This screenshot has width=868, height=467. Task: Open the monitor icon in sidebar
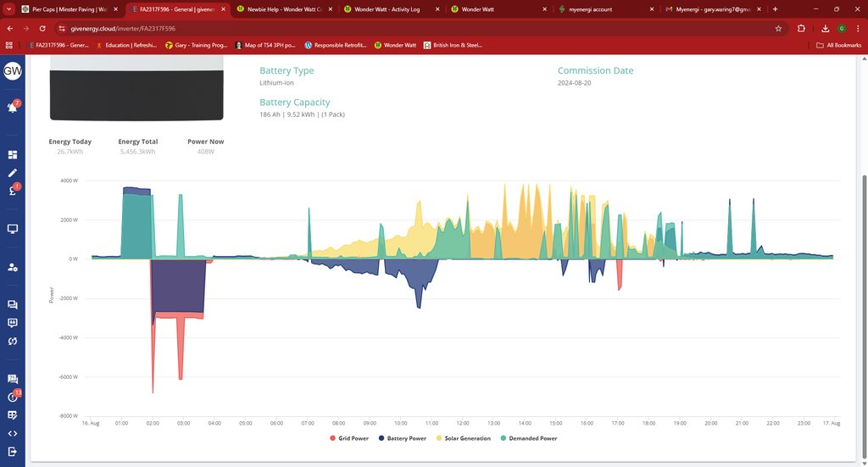pyautogui.click(x=13, y=229)
